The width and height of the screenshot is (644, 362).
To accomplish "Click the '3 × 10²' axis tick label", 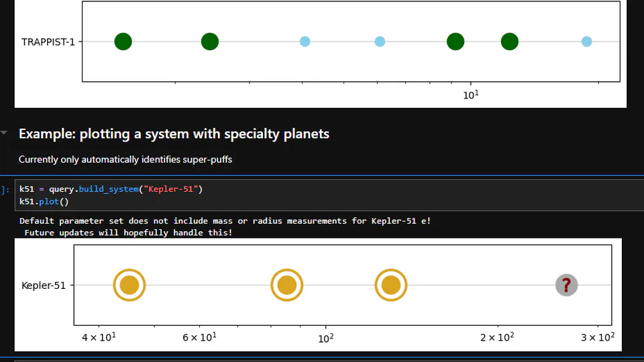I will (x=598, y=337).
